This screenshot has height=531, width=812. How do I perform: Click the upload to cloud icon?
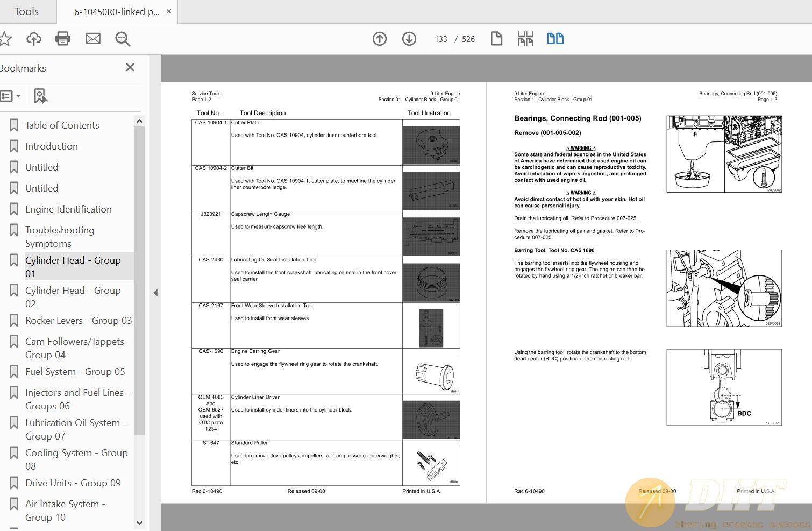click(x=33, y=39)
